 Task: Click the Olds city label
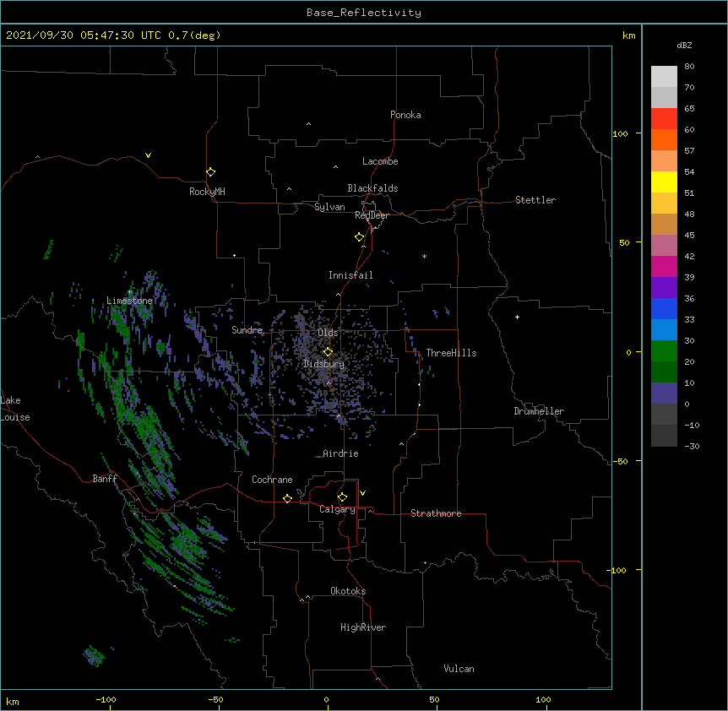pyautogui.click(x=328, y=333)
